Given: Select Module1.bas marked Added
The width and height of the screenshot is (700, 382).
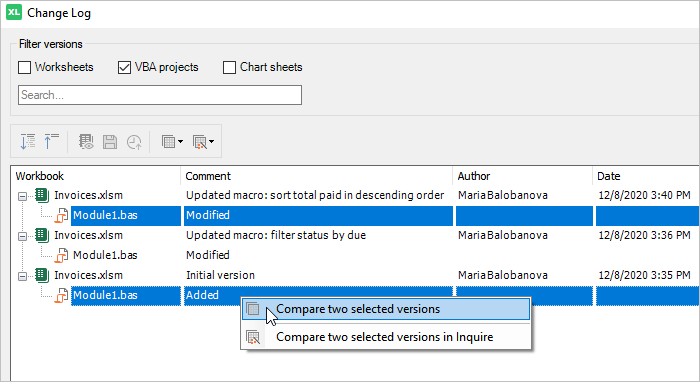Looking at the screenshot, I should (105, 295).
